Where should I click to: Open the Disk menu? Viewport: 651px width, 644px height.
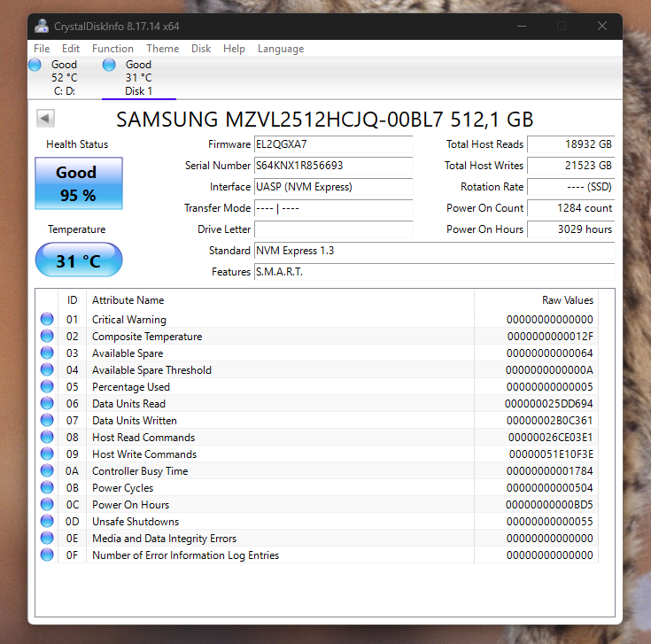click(201, 49)
